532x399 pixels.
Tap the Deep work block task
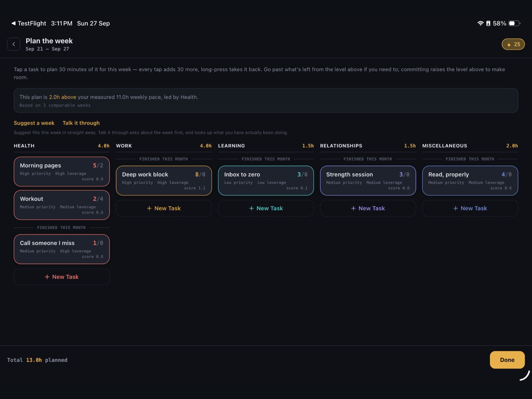tap(164, 181)
